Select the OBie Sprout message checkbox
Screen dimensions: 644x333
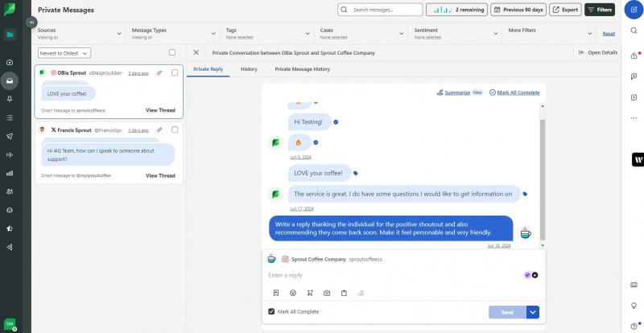175,72
